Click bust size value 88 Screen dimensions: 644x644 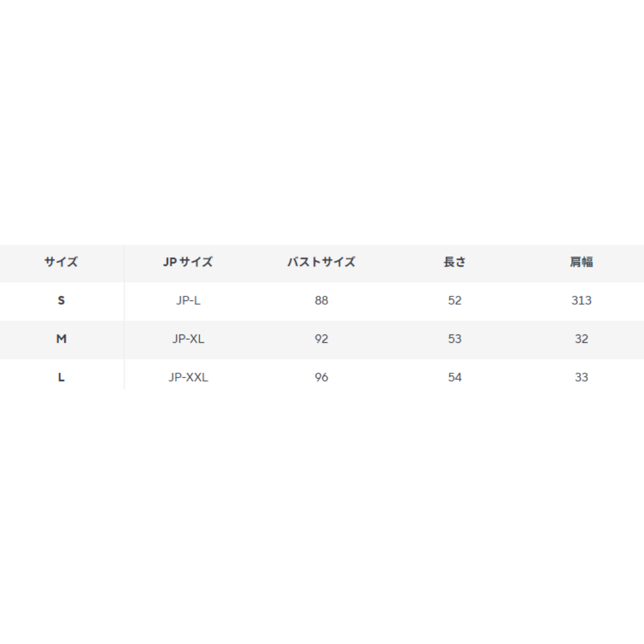click(x=321, y=301)
